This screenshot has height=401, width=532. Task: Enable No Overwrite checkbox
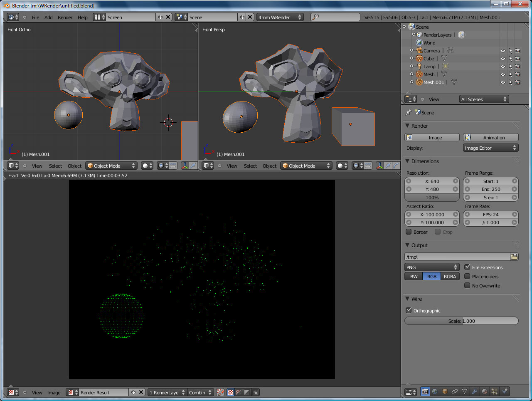pos(467,285)
